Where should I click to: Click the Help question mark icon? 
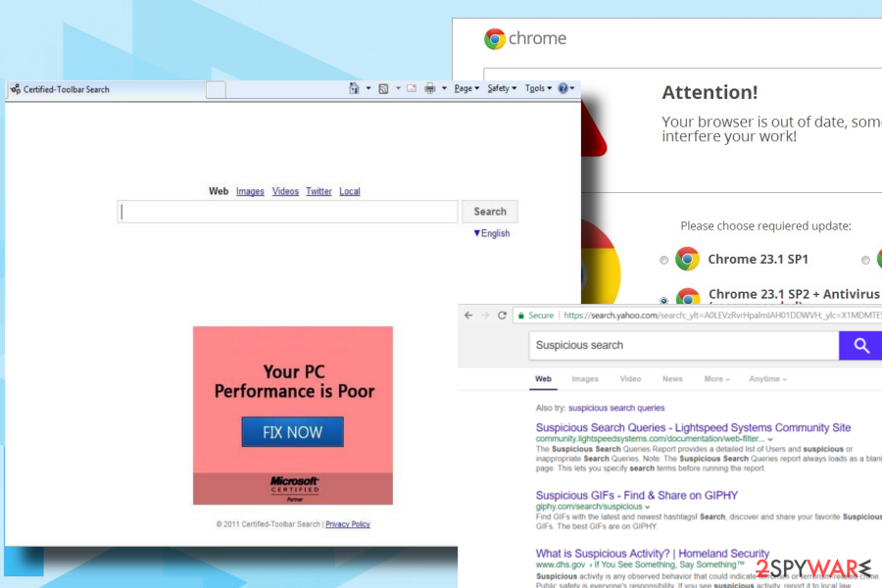tap(563, 88)
